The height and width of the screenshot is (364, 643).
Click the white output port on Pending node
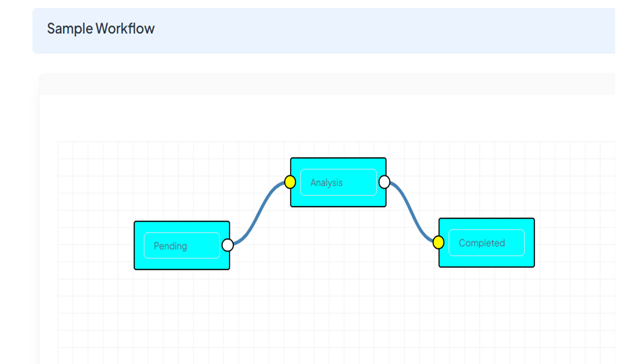[x=228, y=245]
